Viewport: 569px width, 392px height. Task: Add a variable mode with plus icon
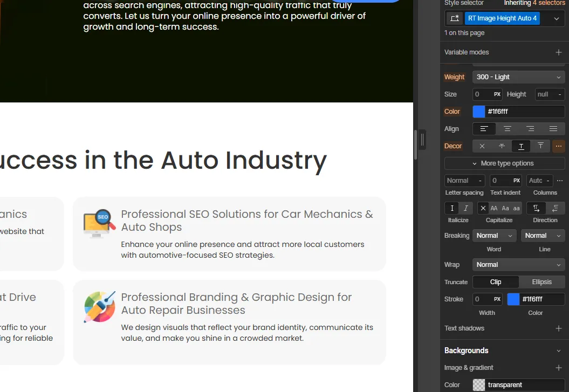[x=558, y=52]
